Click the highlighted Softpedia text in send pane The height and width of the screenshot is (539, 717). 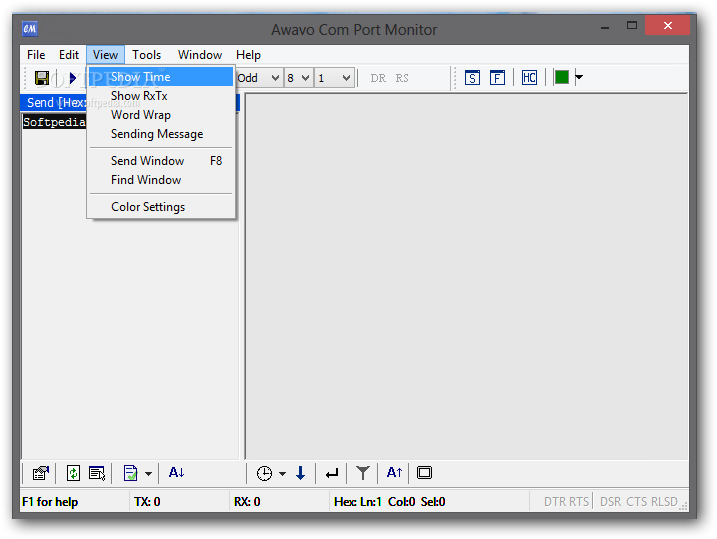click(x=54, y=122)
